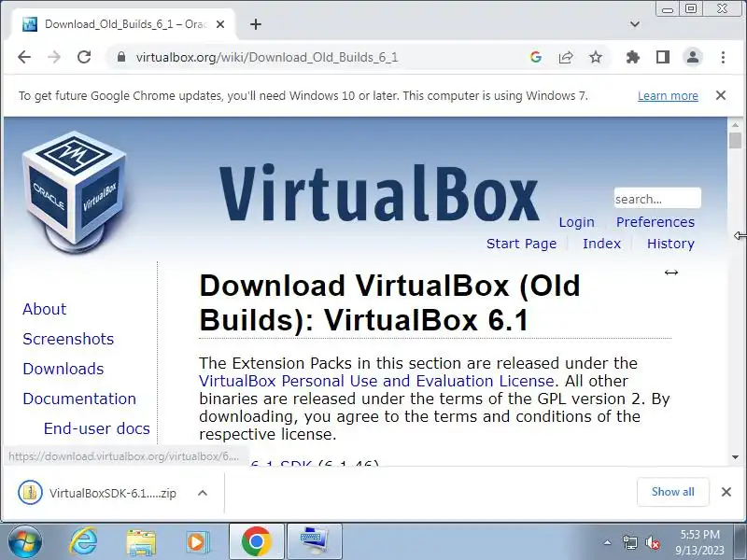Click the network tray icon
This screenshot has width=747, height=560.
[629, 542]
